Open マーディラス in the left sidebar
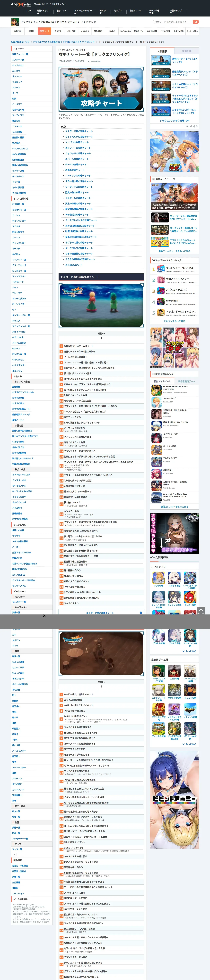The image size is (210, 980). tap(18, 115)
